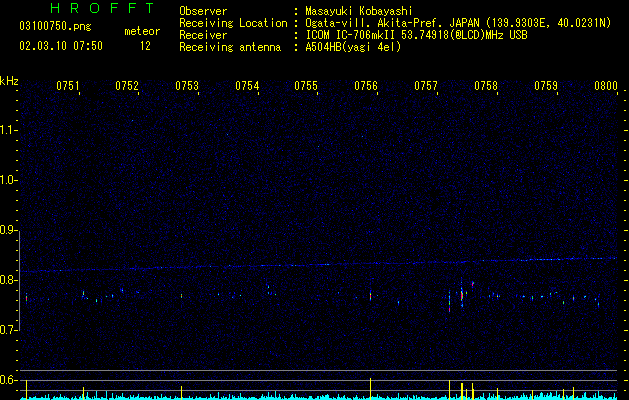Click the date stamp 02.03.10 07:50
Viewport: 629px width, 400px height.
[x=61, y=46]
